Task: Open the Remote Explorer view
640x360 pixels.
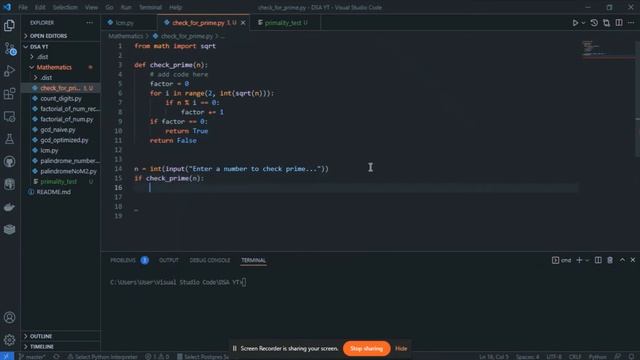Action: [9, 117]
